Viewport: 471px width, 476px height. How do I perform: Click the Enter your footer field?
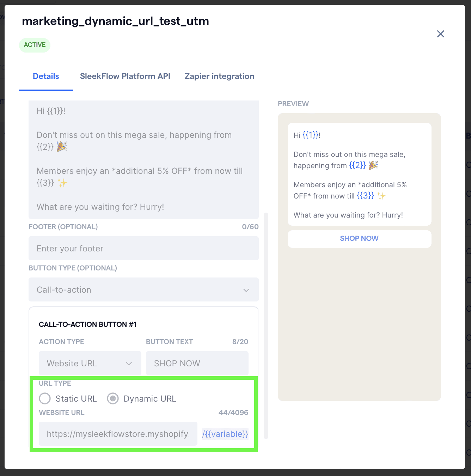pyautogui.click(x=143, y=248)
